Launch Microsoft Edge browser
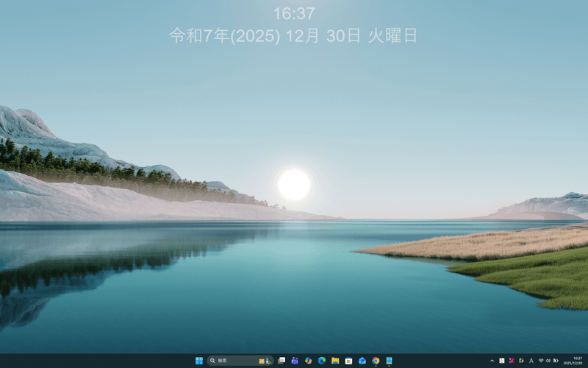Screen dimensions: 588x368 click(322, 361)
